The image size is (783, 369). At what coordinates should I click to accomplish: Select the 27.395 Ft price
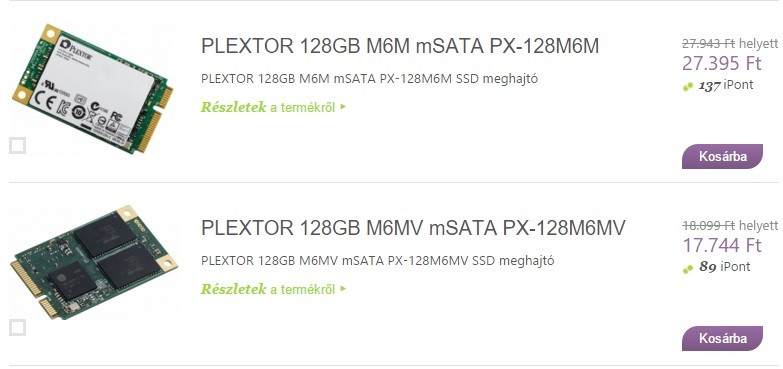(722, 63)
